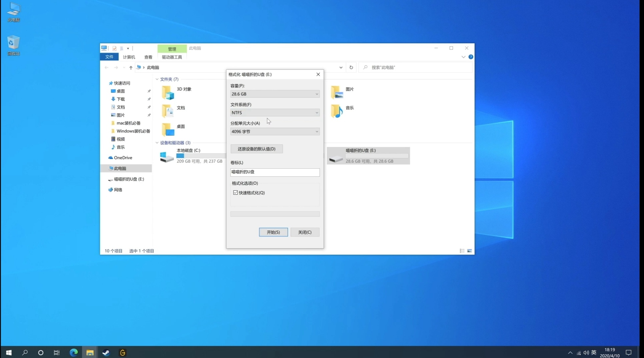Open the help question mark icon
Image resolution: width=644 pixels, height=358 pixels.
coord(471,57)
